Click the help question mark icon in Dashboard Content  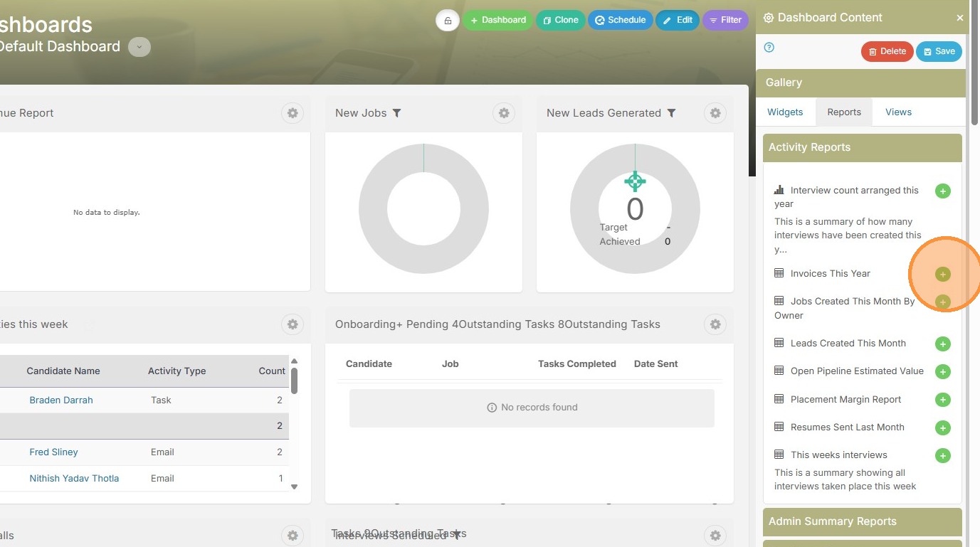click(x=769, y=48)
